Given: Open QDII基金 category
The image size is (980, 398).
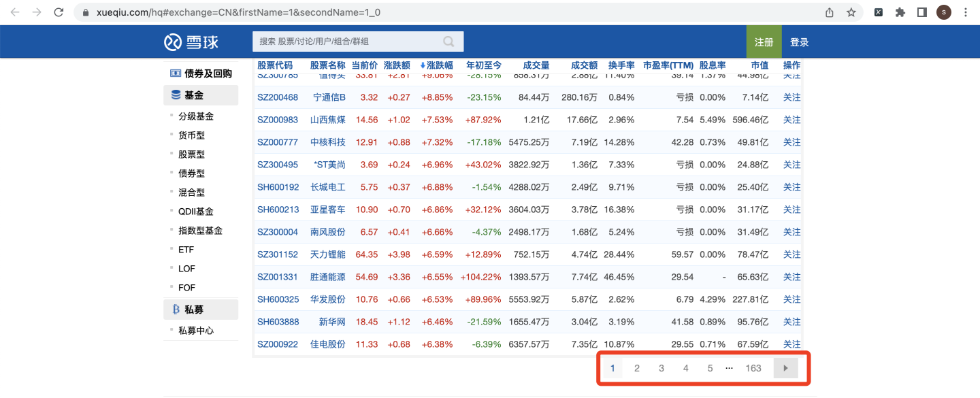Looking at the screenshot, I should point(196,212).
